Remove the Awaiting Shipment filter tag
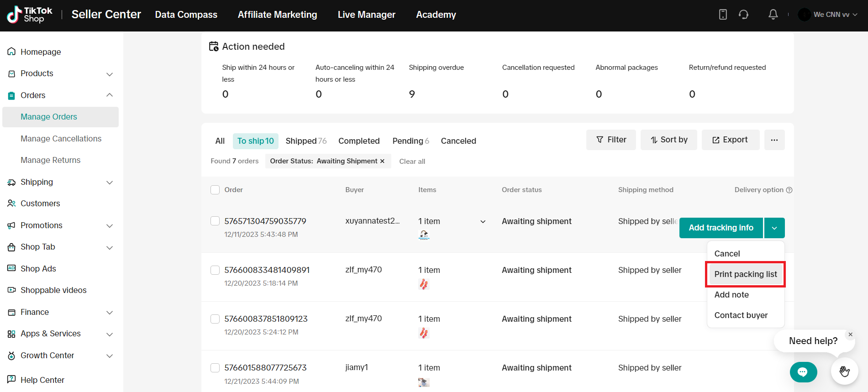The width and height of the screenshot is (868, 392). click(383, 161)
